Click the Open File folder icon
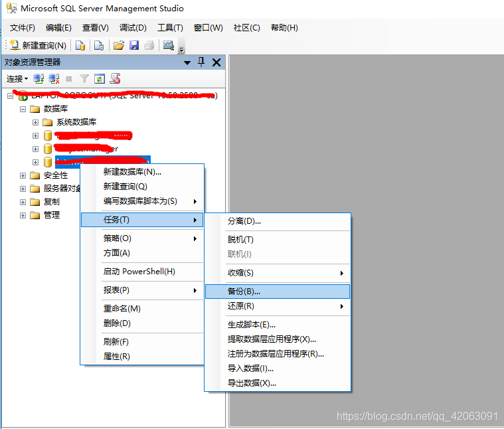The image size is (504, 429). 119,45
